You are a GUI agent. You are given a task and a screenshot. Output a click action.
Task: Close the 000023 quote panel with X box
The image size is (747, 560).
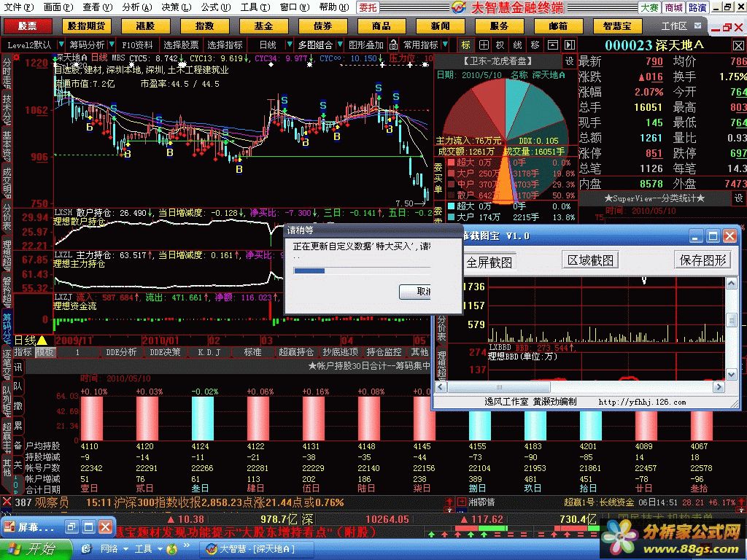738,46
